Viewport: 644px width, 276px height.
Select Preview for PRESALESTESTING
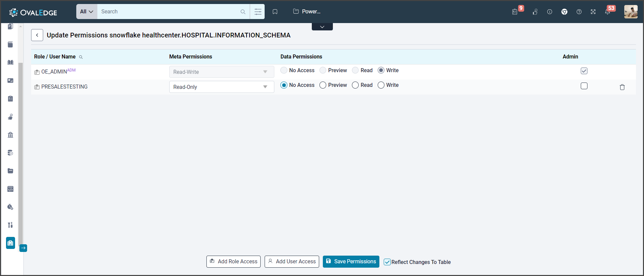323,85
